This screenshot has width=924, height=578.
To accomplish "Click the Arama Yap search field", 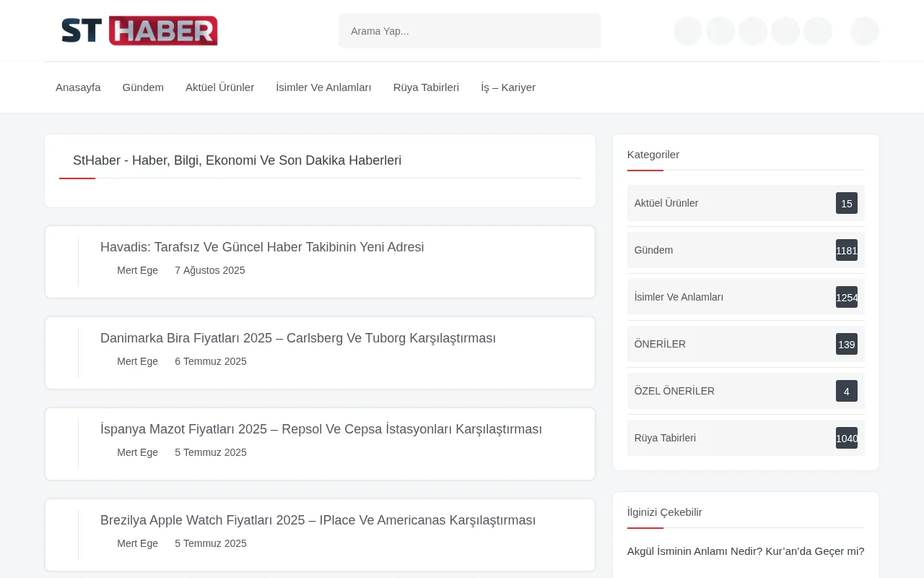I will coord(469,30).
